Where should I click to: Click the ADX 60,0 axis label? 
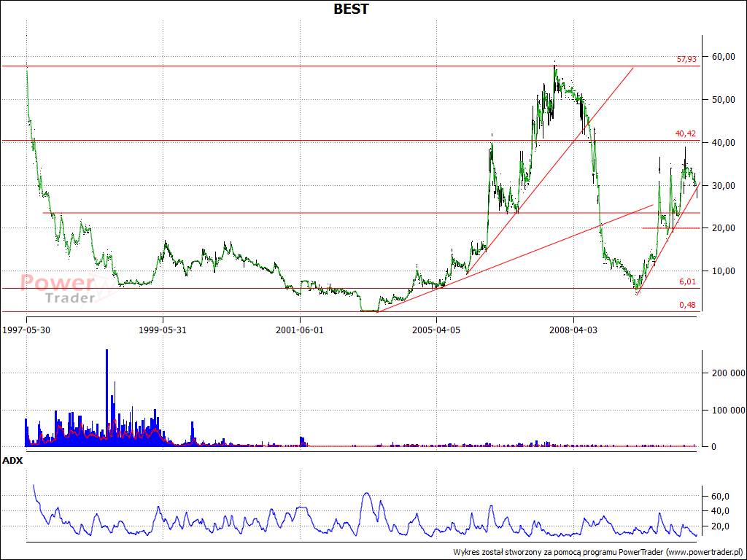tap(720, 496)
